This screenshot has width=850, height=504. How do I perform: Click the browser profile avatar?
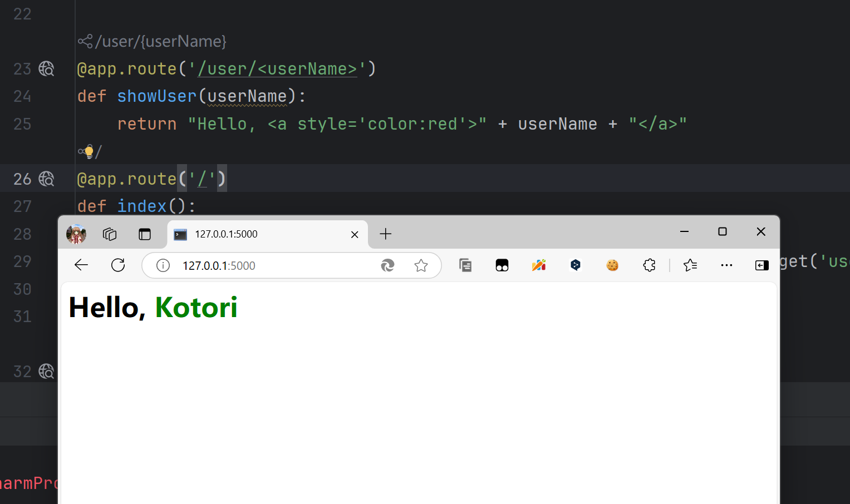tap(76, 234)
